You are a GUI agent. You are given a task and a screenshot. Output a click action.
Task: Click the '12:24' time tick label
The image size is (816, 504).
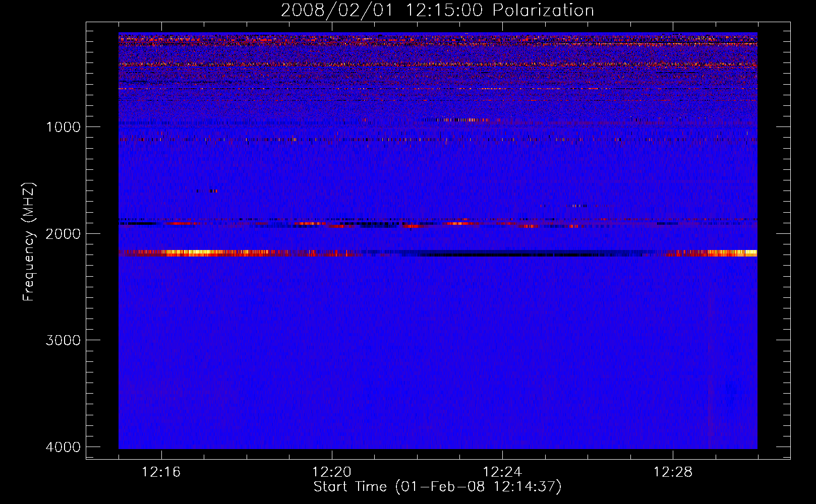point(502,472)
